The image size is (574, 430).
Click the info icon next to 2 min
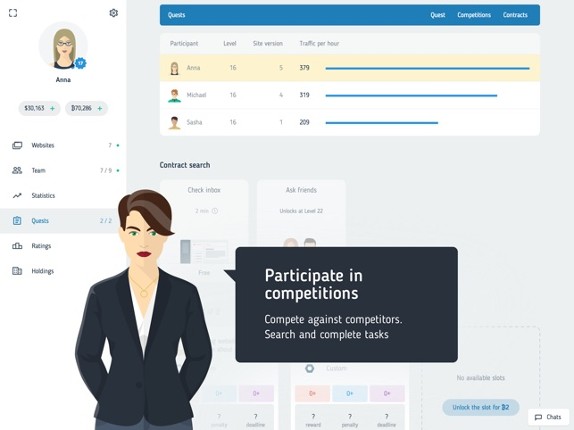215,211
